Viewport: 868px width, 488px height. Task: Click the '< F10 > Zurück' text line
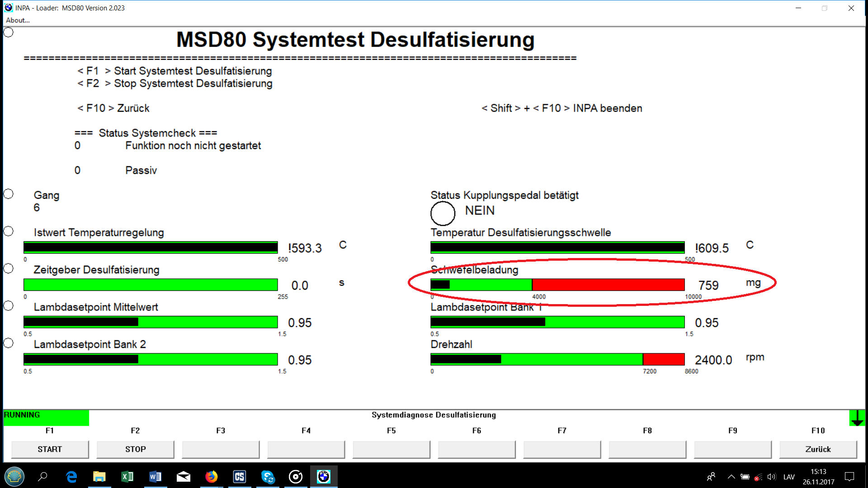click(113, 108)
